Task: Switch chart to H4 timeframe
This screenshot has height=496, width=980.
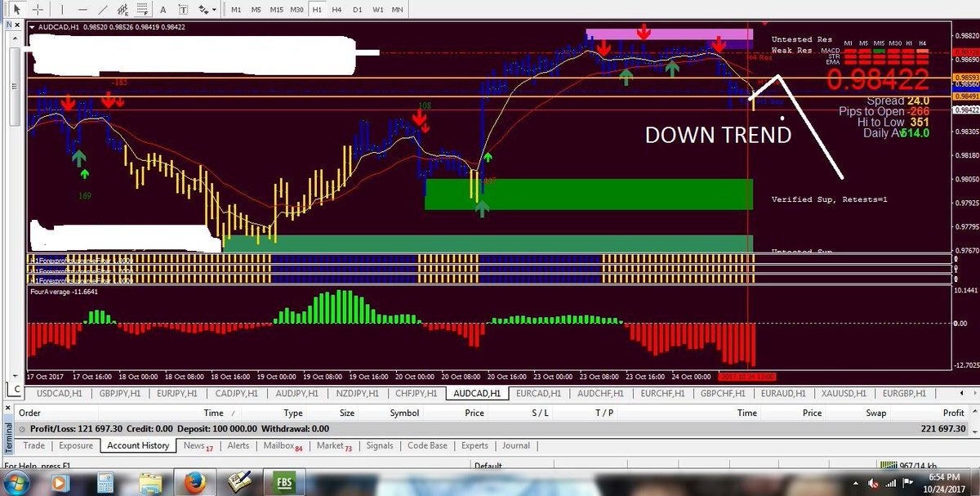Action: click(x=336, y=10)
